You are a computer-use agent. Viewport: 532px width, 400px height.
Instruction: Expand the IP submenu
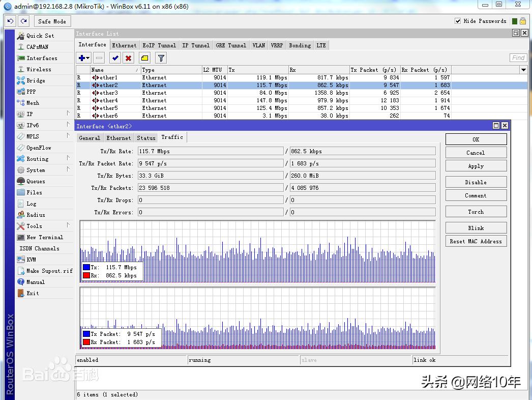tap(68, 113)
